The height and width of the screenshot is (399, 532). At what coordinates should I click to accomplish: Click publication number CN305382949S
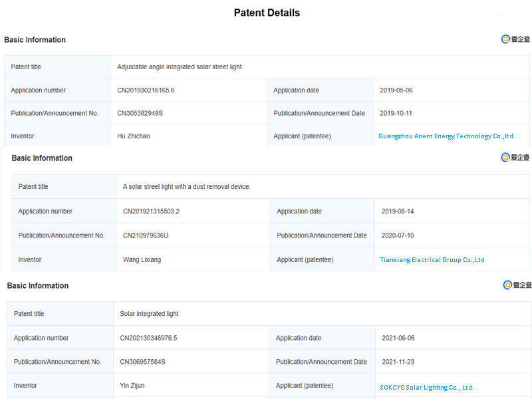click(x=140, y=113)
